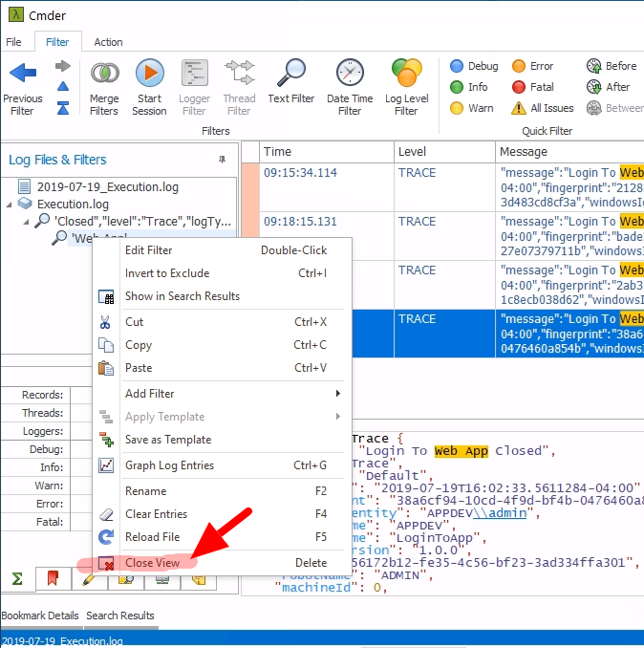Open the sigma statistics tab icon
Viewport: 644px width, 648px height.
click(x=17, y=578)
